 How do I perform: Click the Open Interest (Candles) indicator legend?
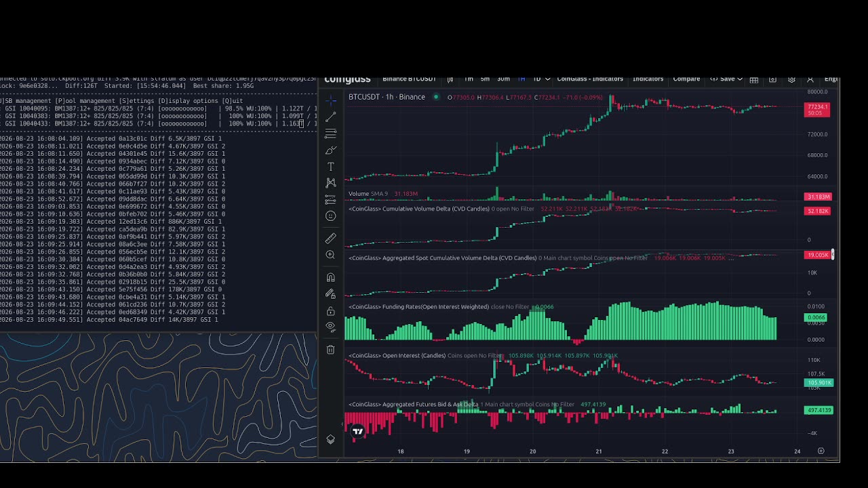[397, 356]
